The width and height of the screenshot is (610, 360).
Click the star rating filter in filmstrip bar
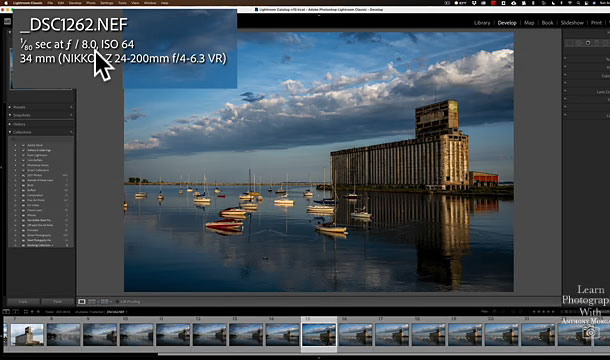[x=544, y=312]
